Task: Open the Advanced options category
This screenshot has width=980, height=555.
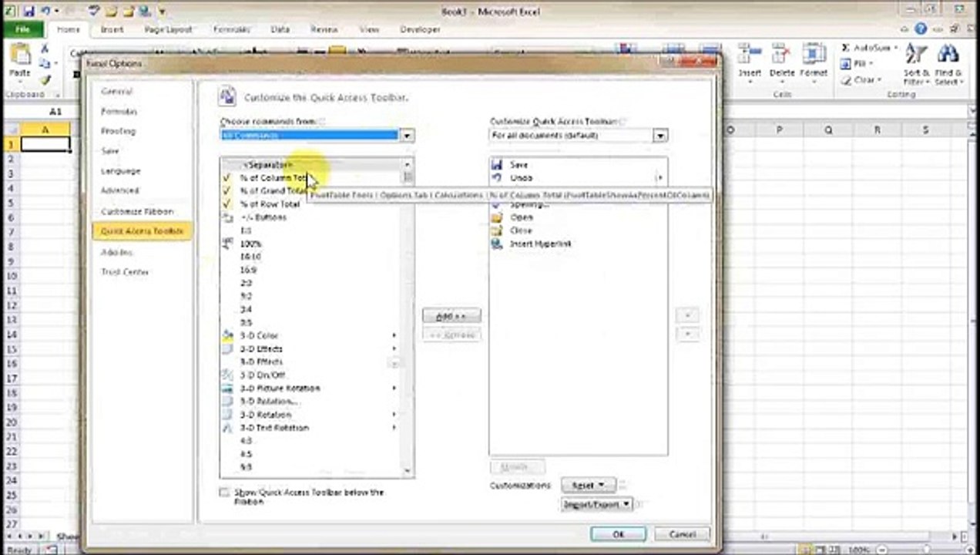Action: click(x=119, y=190)
